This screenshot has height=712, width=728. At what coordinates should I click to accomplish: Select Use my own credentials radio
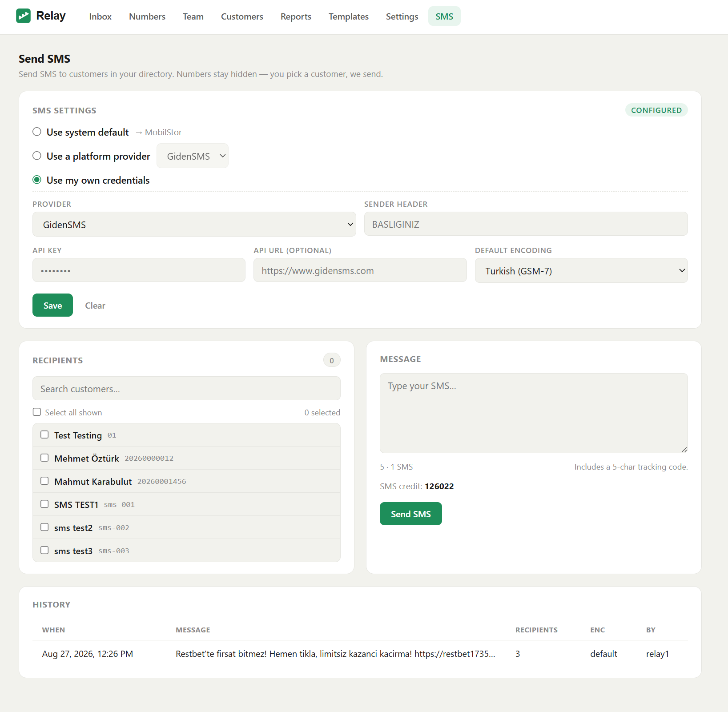coord(37,180)
